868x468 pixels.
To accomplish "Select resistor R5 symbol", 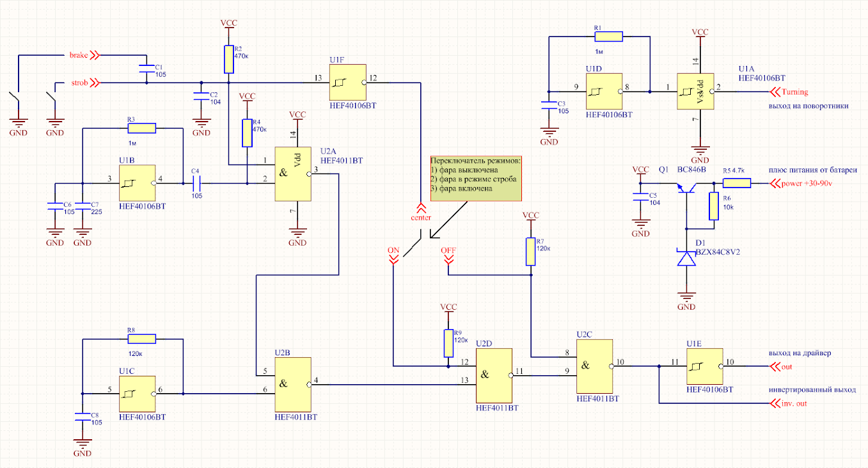I will pos(736,183).
